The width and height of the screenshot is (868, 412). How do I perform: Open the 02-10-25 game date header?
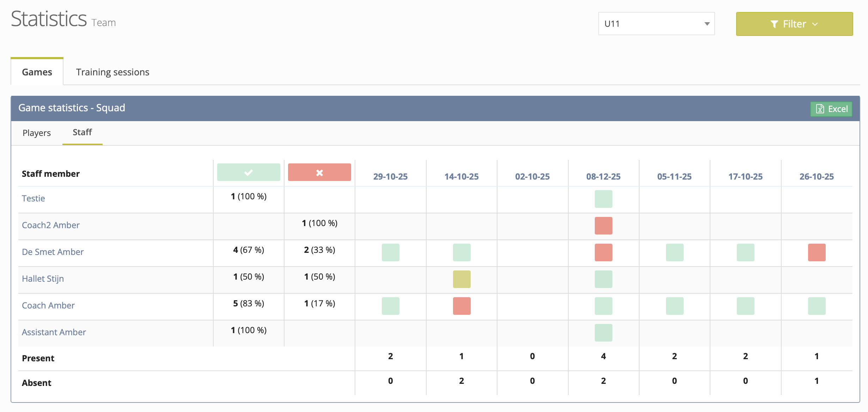pyautogui.click(x=532, y=176)
